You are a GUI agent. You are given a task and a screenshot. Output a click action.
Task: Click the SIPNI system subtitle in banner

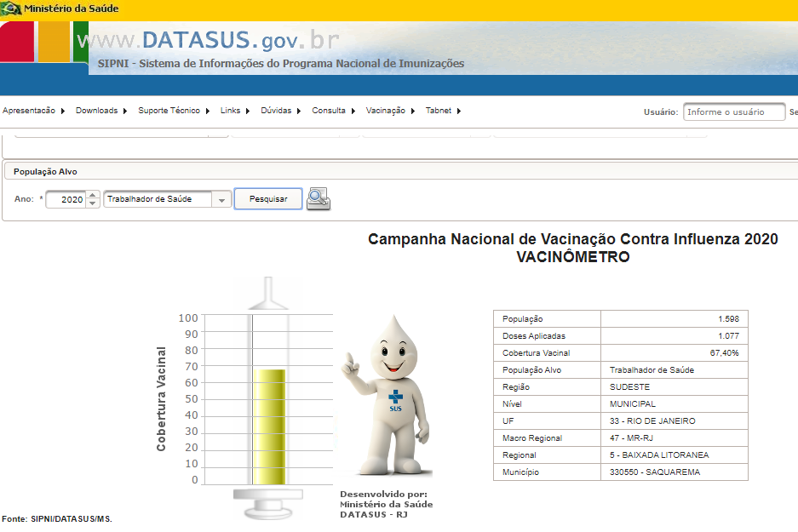pyautogui.click(x=281, y=64)
